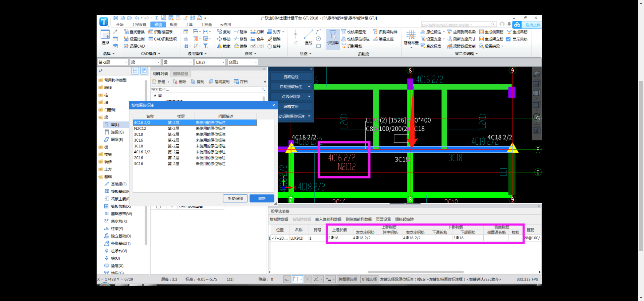Expand the 原位标注 dropdown in ribbon
644x301 pixels.
click(444, 32)
